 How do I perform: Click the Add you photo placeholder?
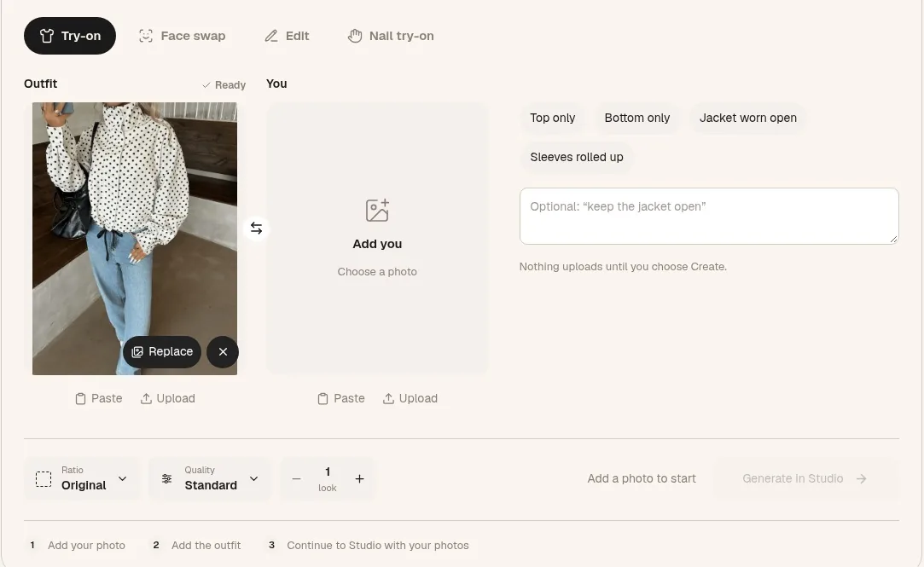click(377, 239)
